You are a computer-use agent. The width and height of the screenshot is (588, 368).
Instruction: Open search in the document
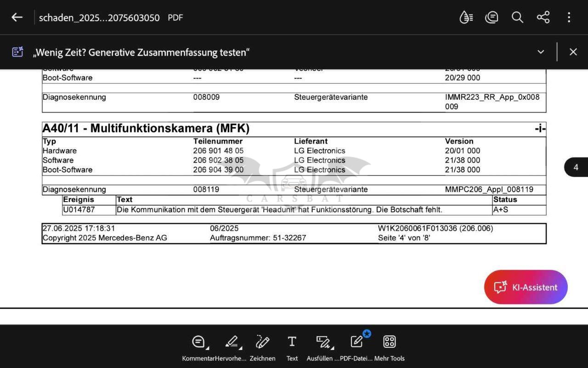(x=517, y=17)
